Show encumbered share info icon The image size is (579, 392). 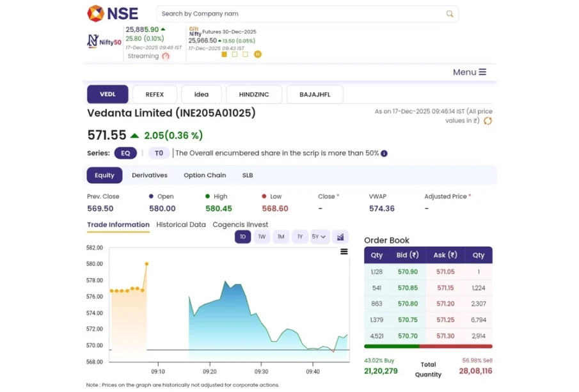pos(385,153)
